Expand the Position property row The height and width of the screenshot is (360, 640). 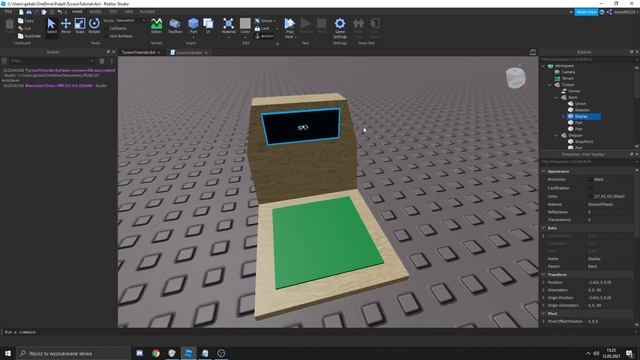coord(544,282)
